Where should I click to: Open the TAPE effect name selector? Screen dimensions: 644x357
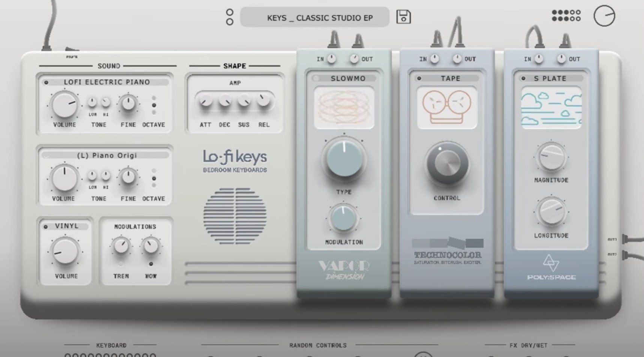(450, 78)
